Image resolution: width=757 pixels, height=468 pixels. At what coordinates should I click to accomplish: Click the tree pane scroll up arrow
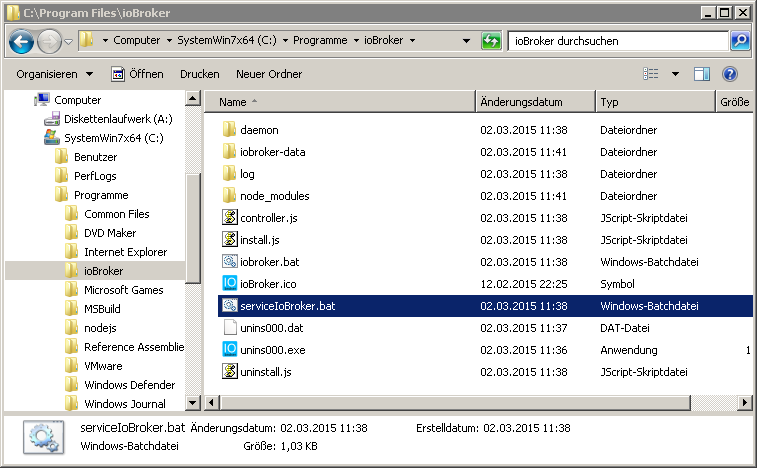[x=193, y=99]
